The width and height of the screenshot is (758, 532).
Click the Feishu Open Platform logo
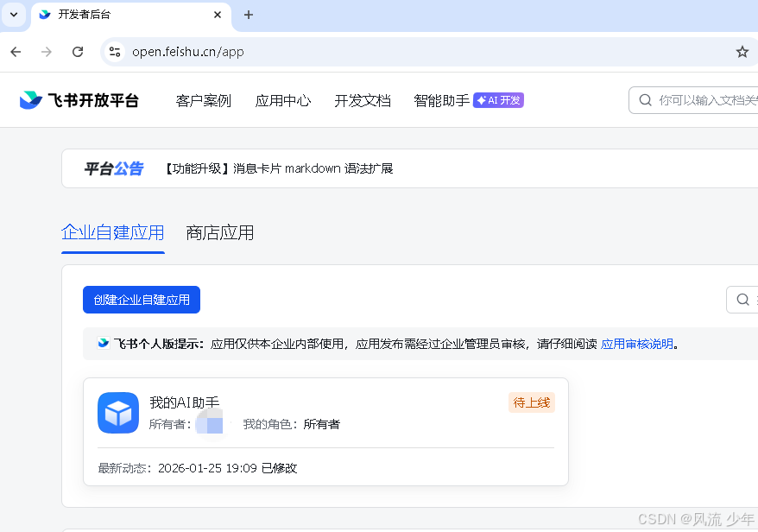coord(79,100)
